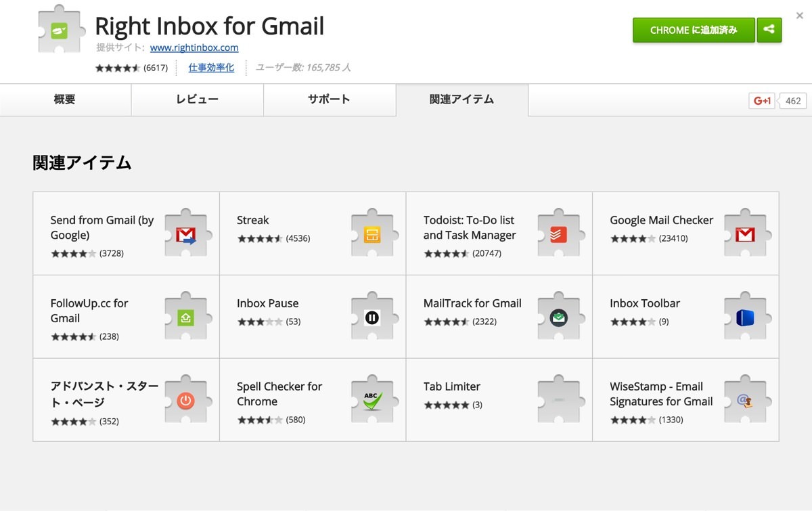Image resolution: width=812 pixels, height=511 pixels.
Task: Open the www.rightinbox.com link
Action: click(x=194, y=47)
